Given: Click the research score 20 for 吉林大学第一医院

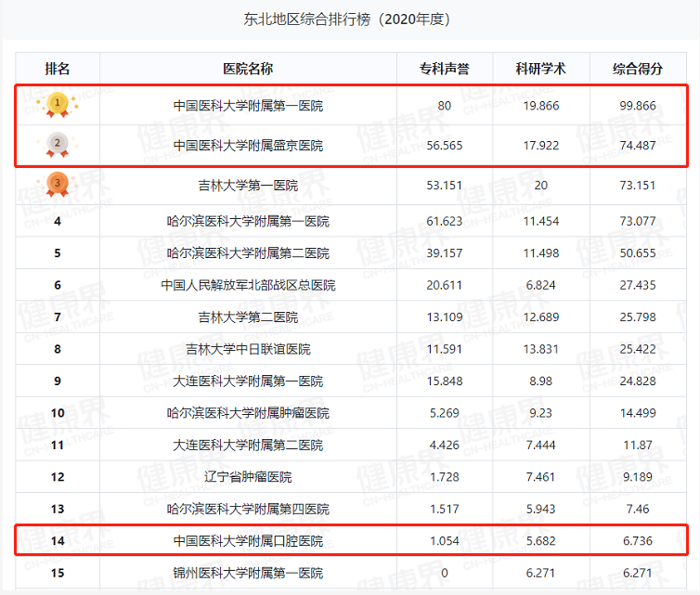Looking at the screenshot, I should pyautogui.click(x=541, y=186).
